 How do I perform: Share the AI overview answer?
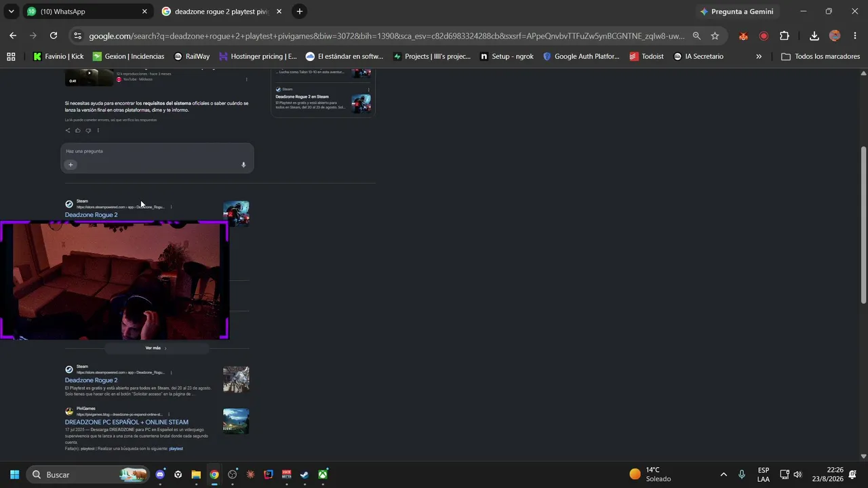pos(68,130)
